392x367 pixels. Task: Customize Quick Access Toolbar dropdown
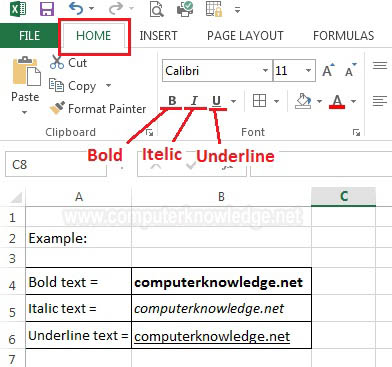pyautogui.click(x=237, y=10)
